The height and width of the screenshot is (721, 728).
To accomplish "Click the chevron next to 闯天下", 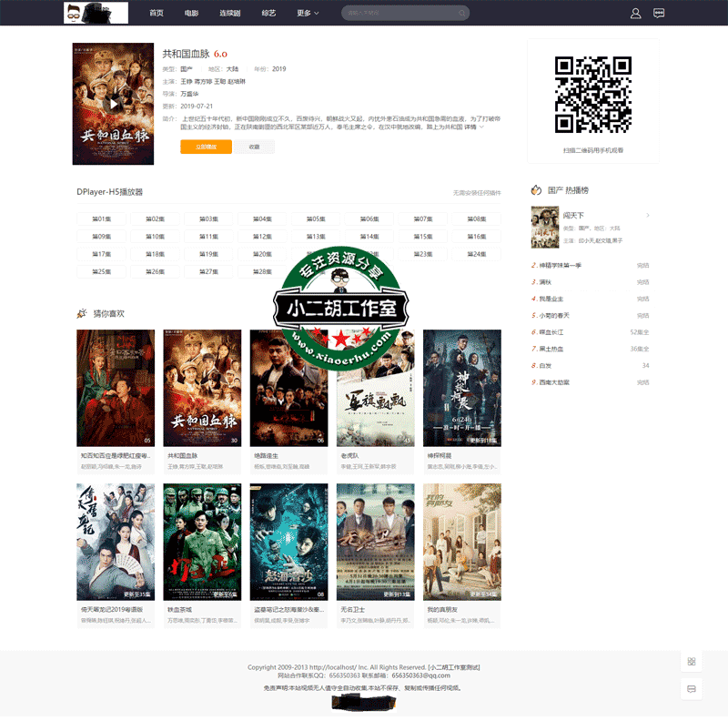I will 647,216.
